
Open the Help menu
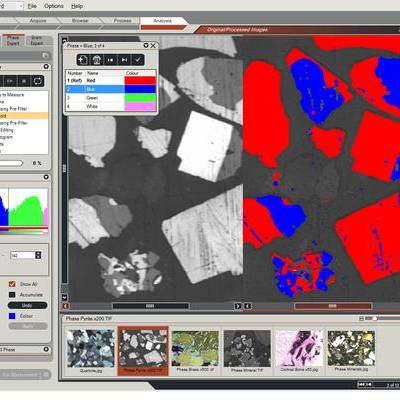click(x=77, y=6)
